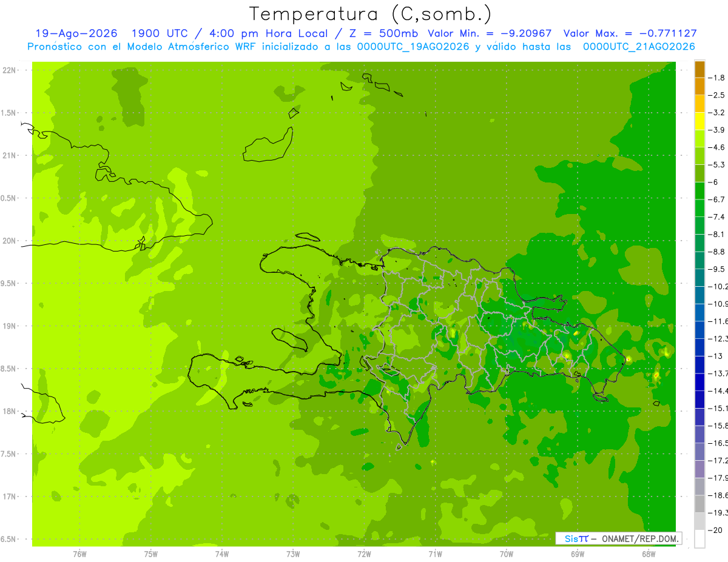Select the '0000UTC_21AGO2026' valid-until timestamp

tap(639, 47)
